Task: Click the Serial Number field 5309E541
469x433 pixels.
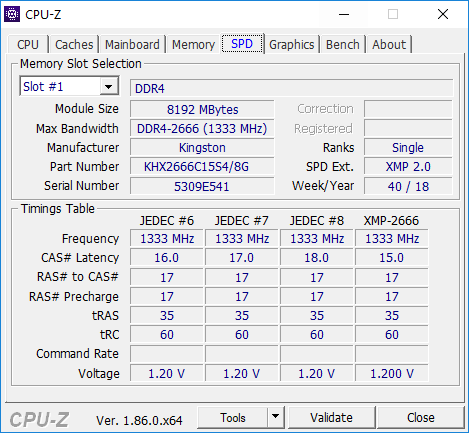Action: [202, 186]
